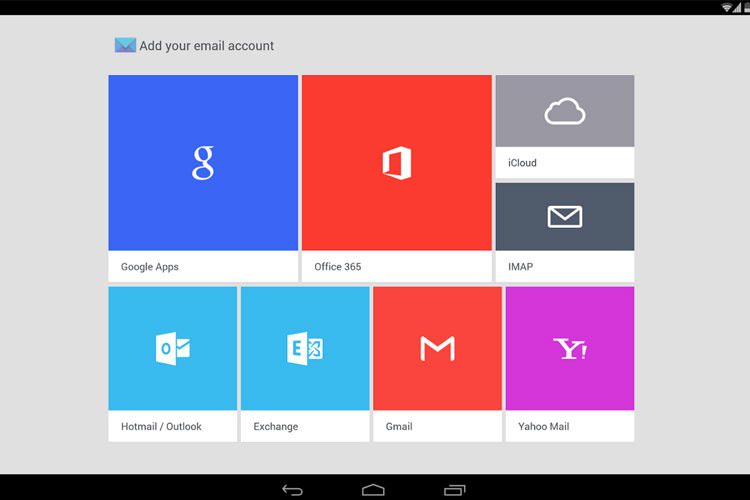Click the 'iCloud' label
This screenshot has height=500, width=750.
tap(522, 163)
